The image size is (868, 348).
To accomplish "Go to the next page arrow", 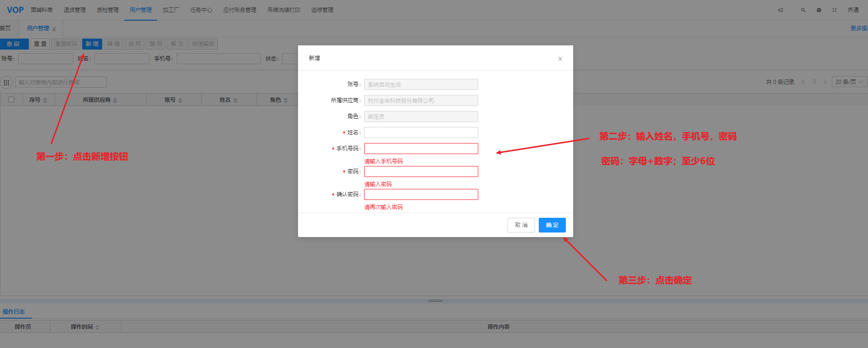I will (825, 82).
